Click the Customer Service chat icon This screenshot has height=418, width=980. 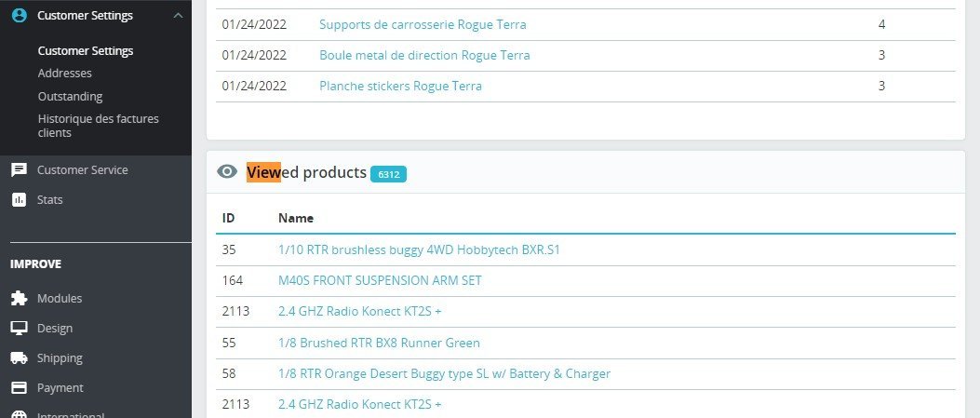pyautogui.click(x=19, y=170)
